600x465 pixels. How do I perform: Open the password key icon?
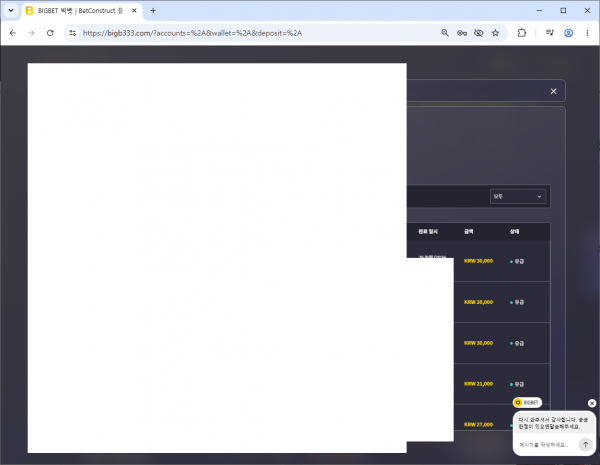(462, 33)
